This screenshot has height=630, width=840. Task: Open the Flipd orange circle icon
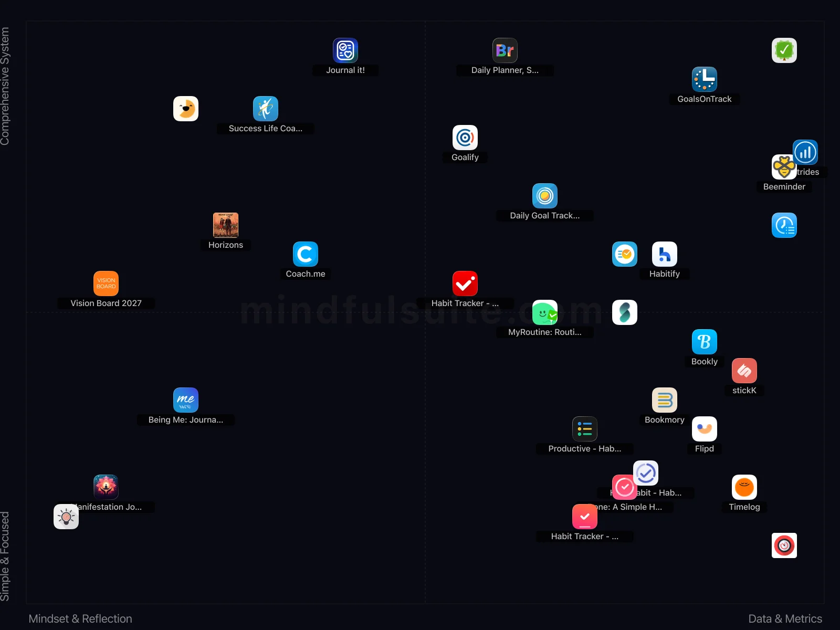coord(704,429)
